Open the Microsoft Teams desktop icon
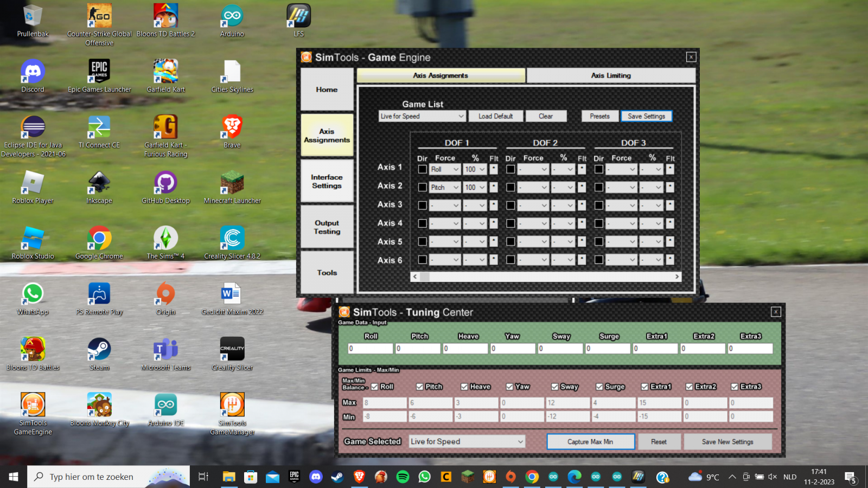The image size is (868, 488). 165,354
